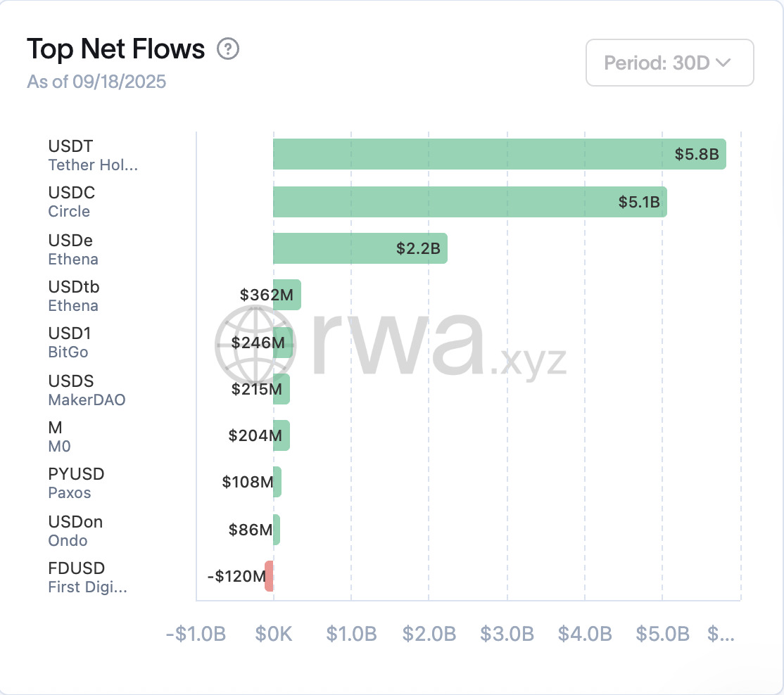Screen dimensions: 784x695
Task: Click the BitGo link under USD1
Action: coord(68,352)
